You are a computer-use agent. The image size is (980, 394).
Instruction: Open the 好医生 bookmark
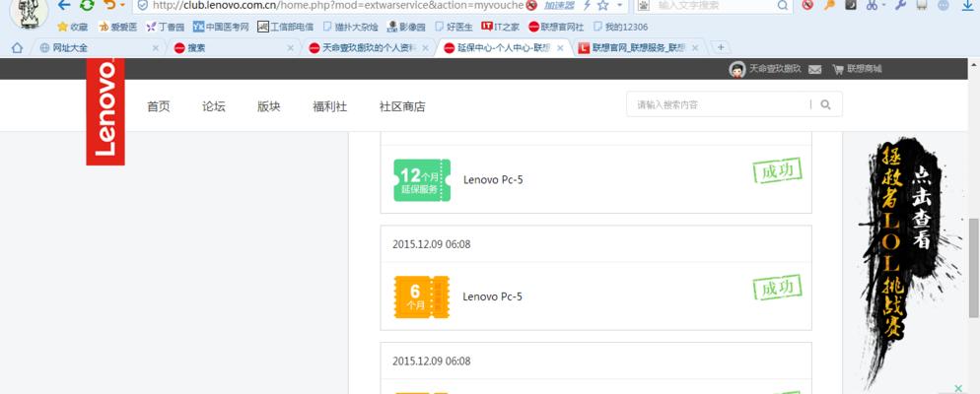[454, 27]
